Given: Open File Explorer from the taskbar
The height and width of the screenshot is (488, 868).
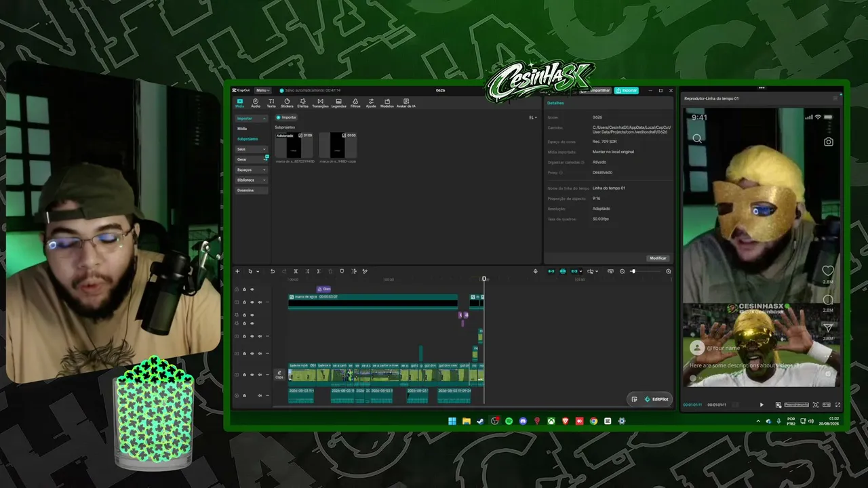Looking at the screenshot, I should [x=467, y=421].
